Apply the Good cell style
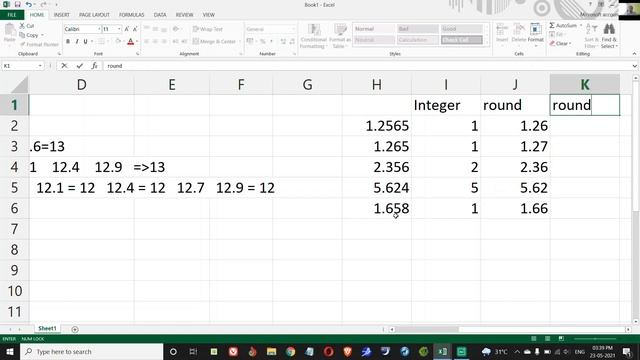Screen dimensions: 640x360 click(x=462, y=29)
